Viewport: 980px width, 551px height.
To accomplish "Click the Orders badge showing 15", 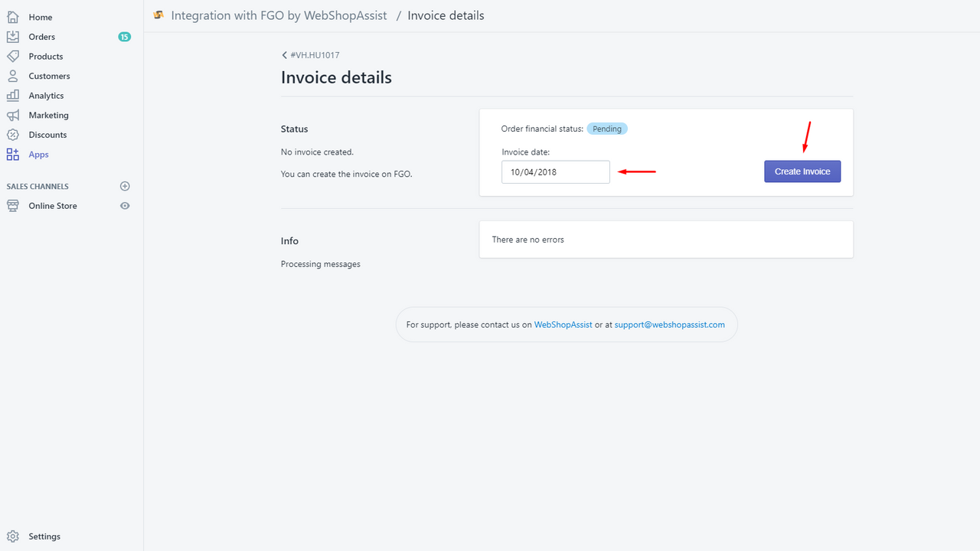I will click(124, 36).
